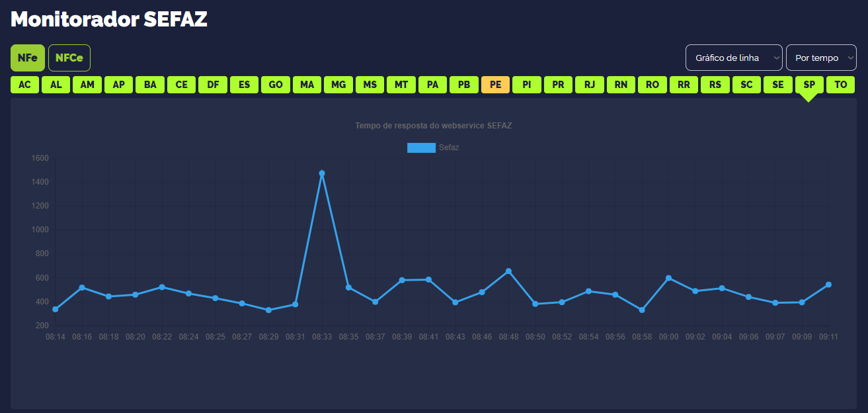Screen dimensions: 868x413
Task: Select the TO state tab
Action: coord(841,85)
